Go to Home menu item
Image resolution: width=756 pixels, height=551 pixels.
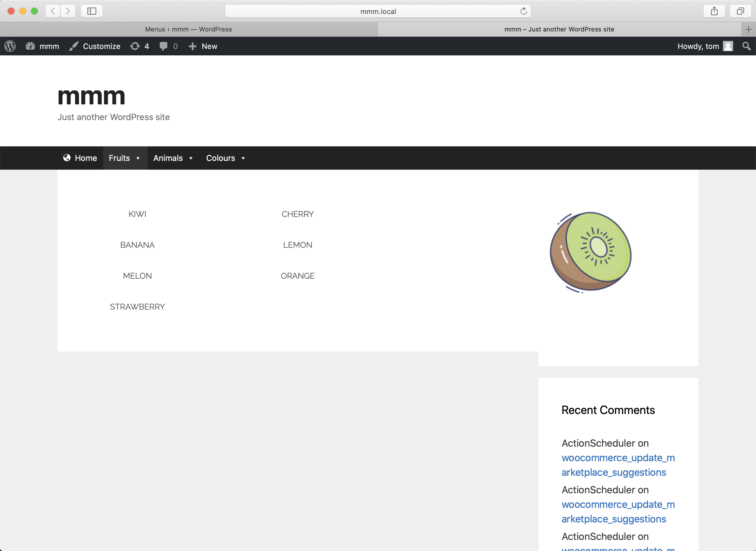click(x=80, y=158)
